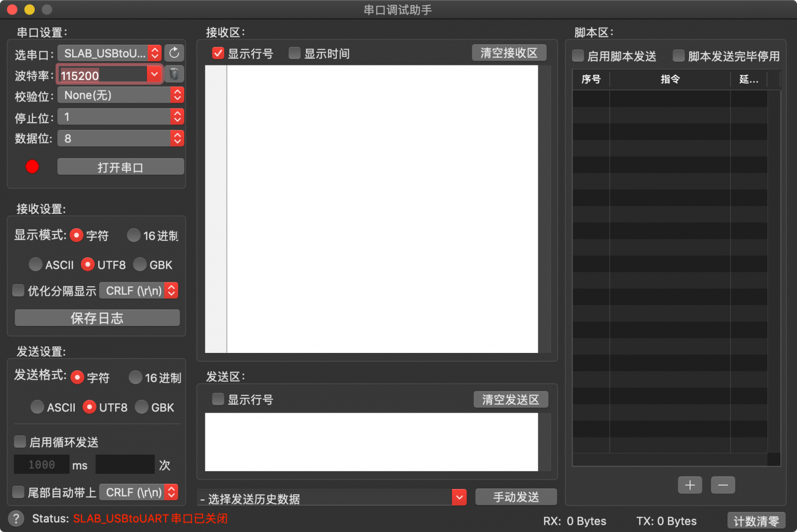Image resolution: width=797 pixels, height=532 pixels.
Task: Click 手动发送 to send manually
Action: click(x=516, y=497)
